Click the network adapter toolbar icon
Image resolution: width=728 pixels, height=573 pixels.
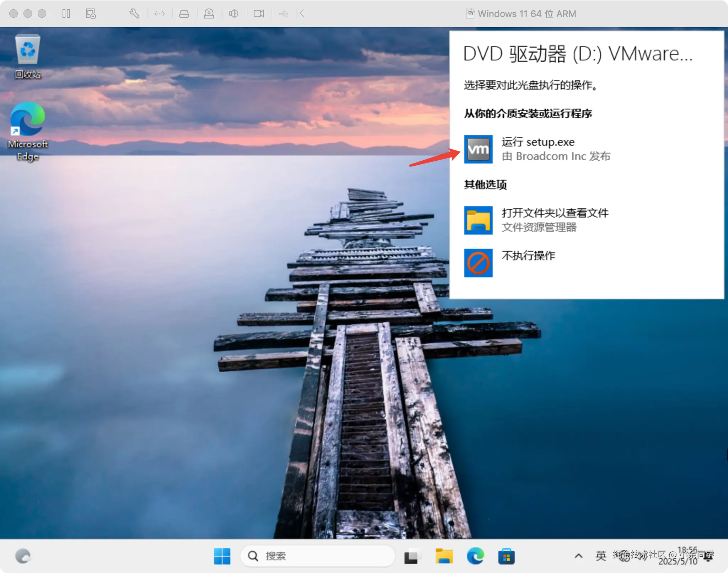click(x=160, y=14)
